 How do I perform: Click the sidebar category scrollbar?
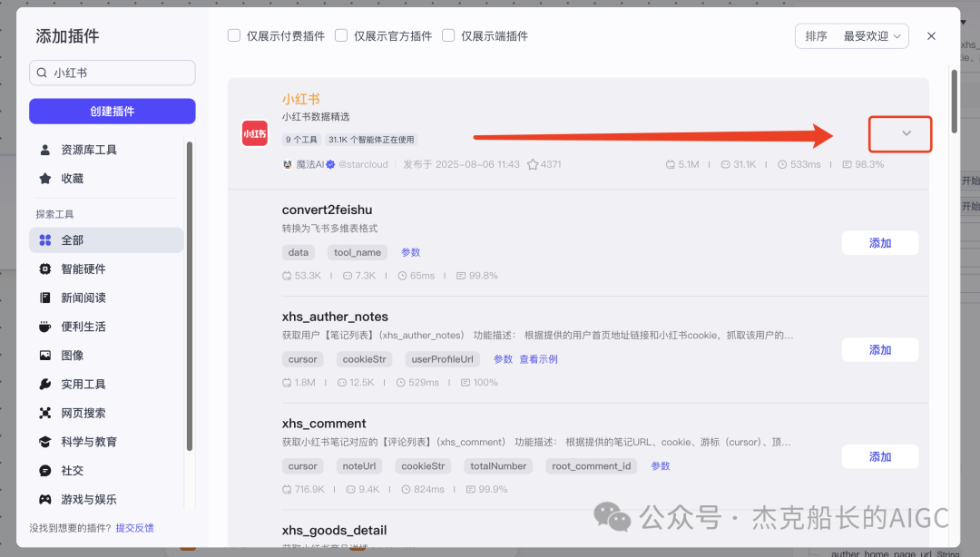tap(190, 297)
